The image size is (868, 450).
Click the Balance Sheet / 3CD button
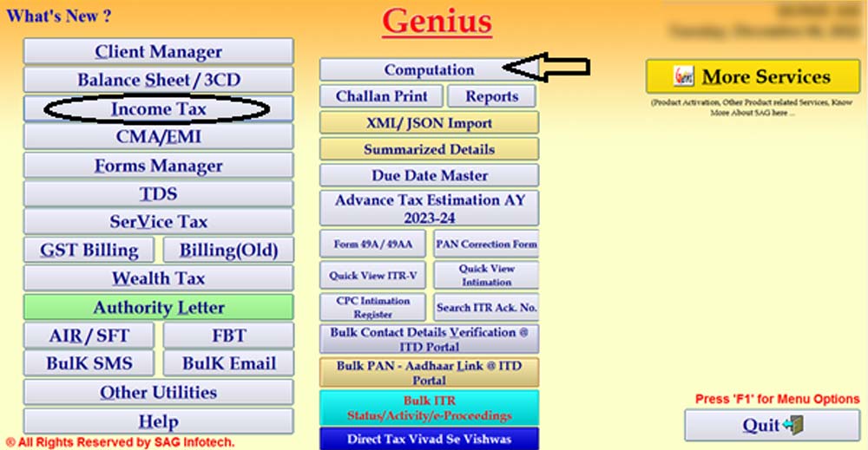158,80
